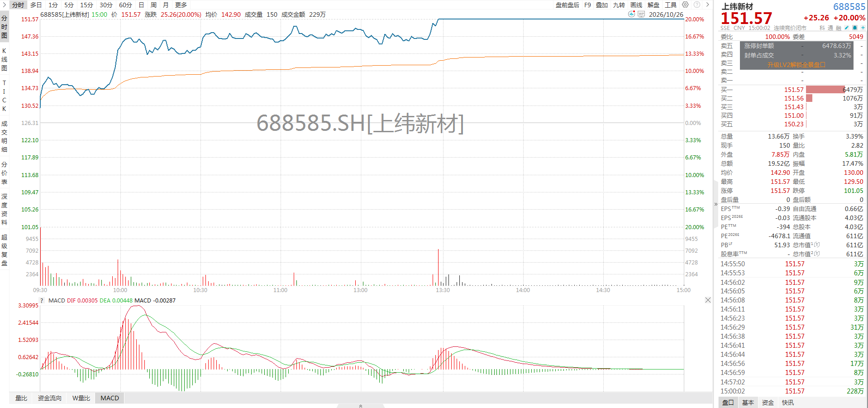
Task: Click the bell alert icon in quote header
Action: click(854, 28)
